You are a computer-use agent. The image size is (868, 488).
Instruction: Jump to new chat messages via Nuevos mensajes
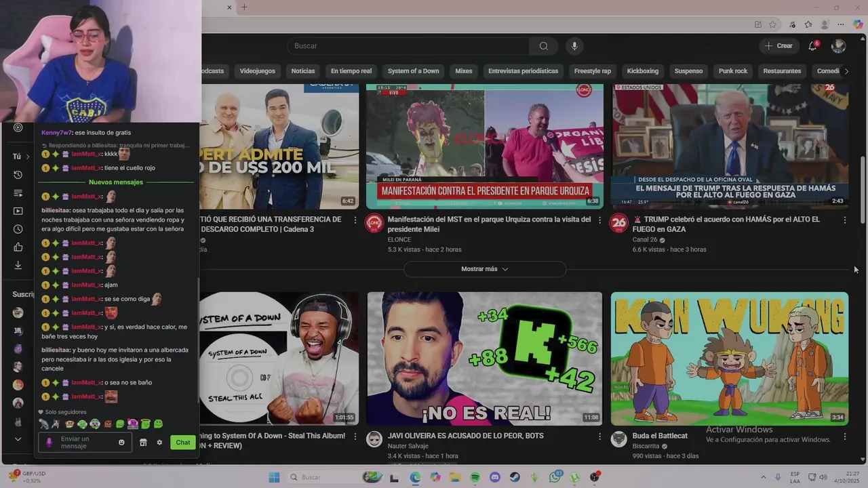tap(116, 182)
